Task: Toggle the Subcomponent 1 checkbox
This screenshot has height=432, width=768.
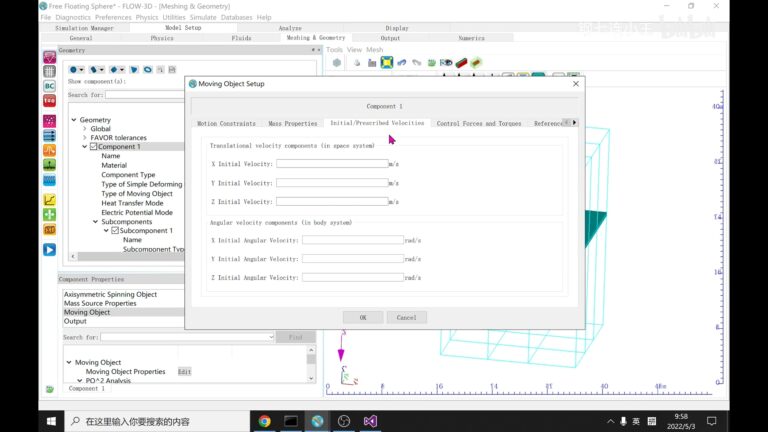Action: point(115,230)
